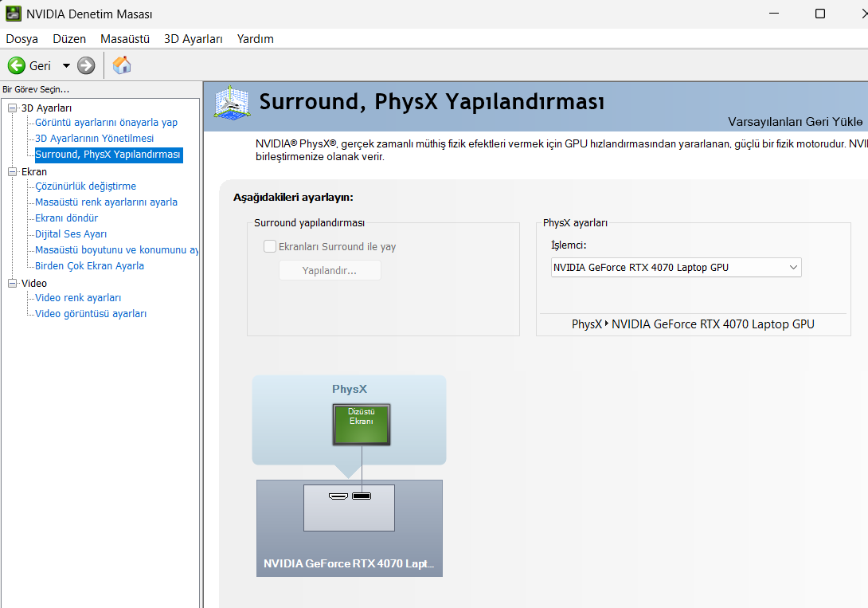Collapse the Video tree node
Image resolution: width=868 pixels, height=608 pixels.
point(12,283)
